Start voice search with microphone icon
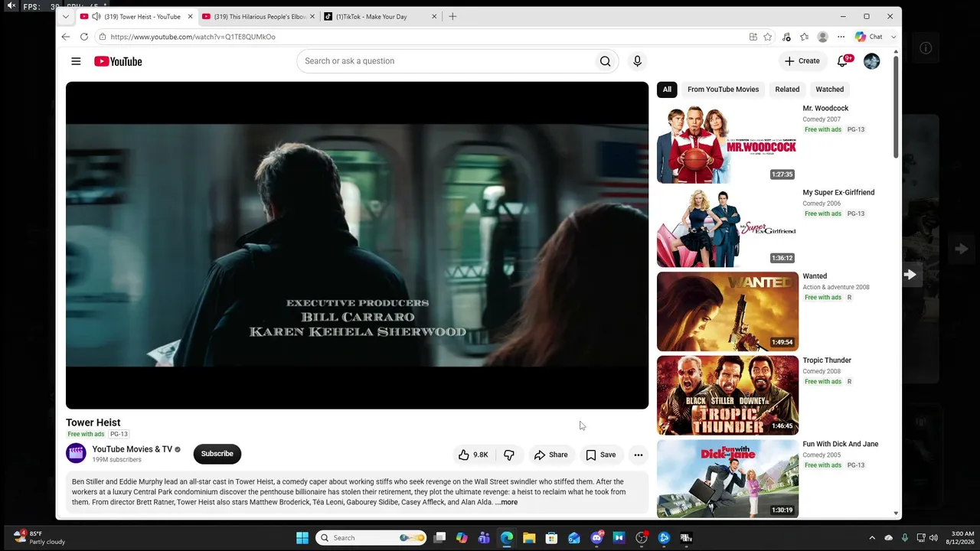 click(637, 61)
